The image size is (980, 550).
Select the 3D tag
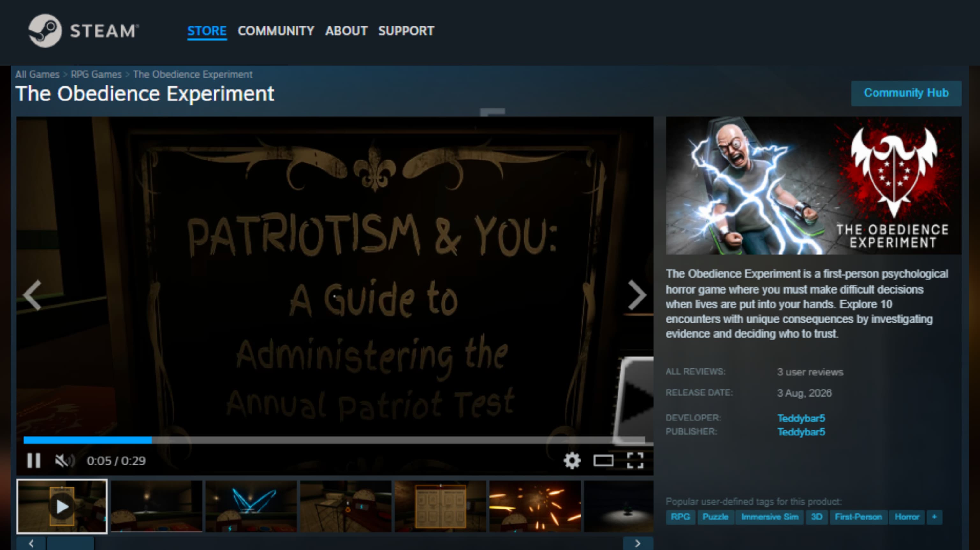coord(816,517)
